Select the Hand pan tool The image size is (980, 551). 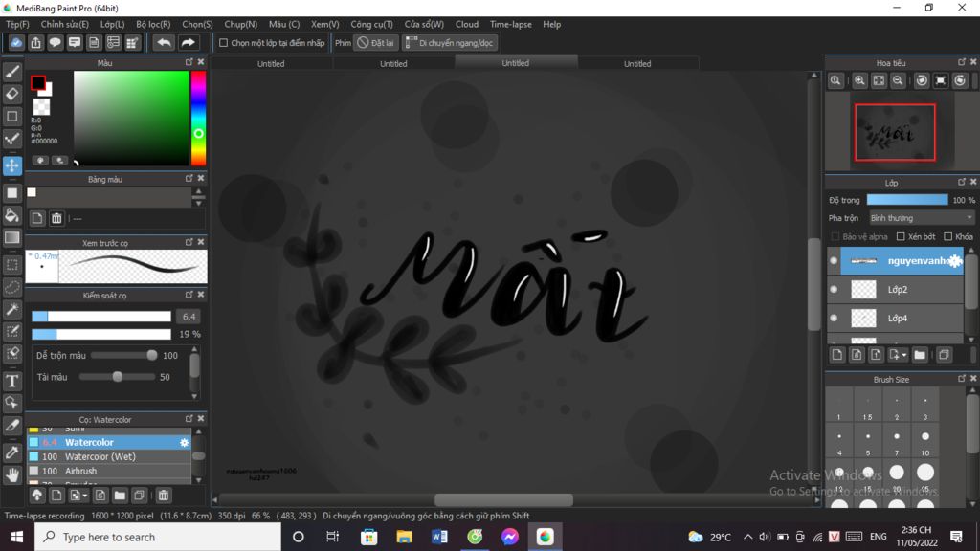11,475
